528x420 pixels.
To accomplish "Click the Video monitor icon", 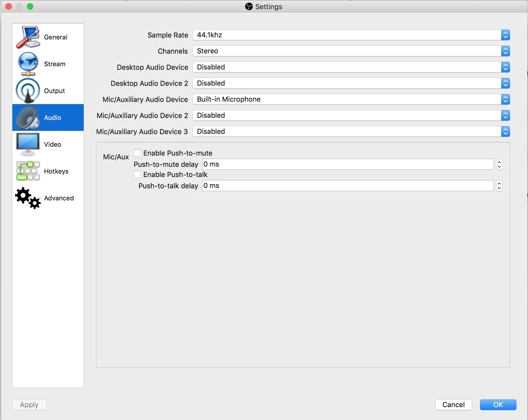I will (28, 144).
